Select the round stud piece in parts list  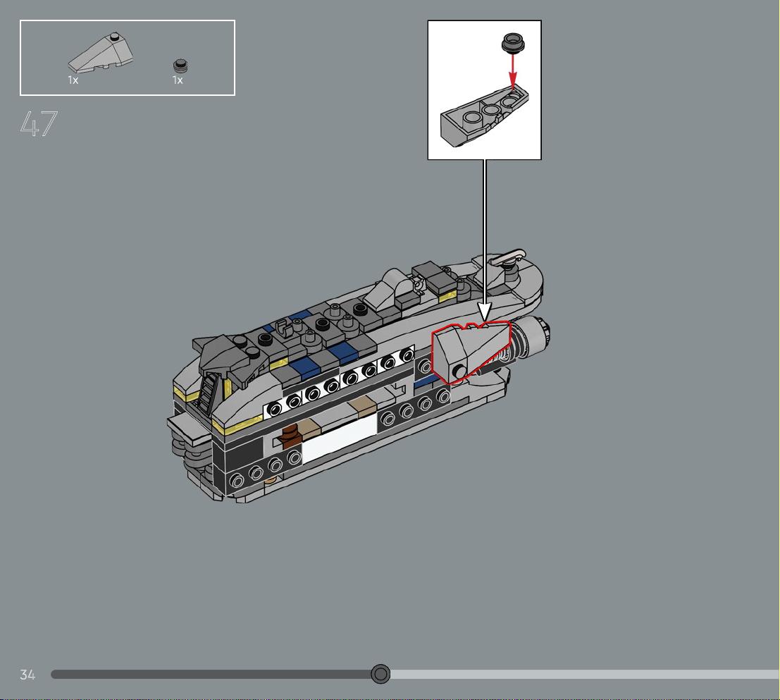(180, 65)
